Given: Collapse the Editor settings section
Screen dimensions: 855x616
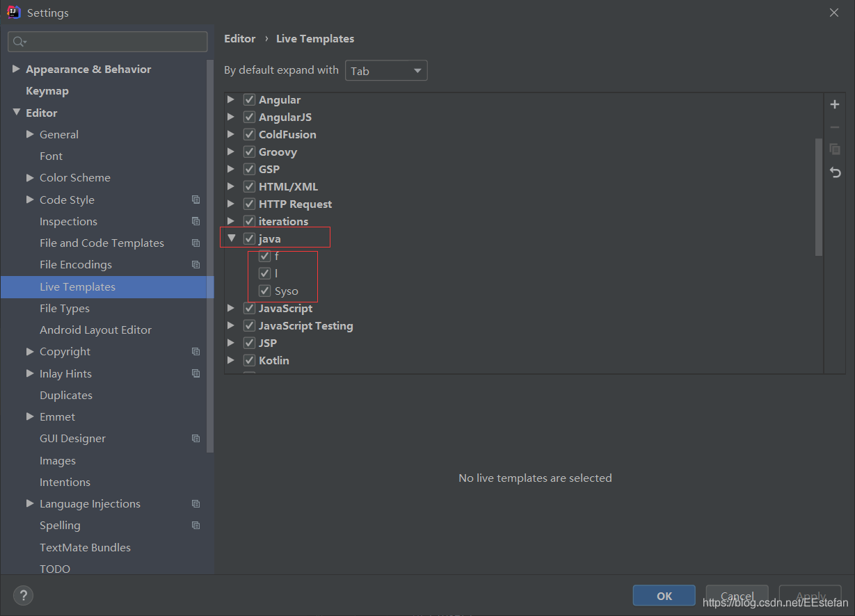Looking at the screenshot, I should (x=16, y=113).
